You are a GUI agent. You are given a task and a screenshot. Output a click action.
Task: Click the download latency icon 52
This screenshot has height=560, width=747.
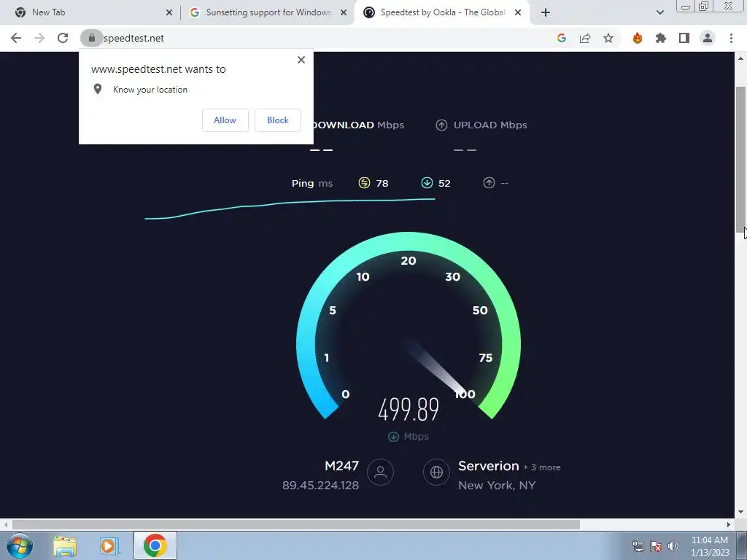click(x=427, y=183)
